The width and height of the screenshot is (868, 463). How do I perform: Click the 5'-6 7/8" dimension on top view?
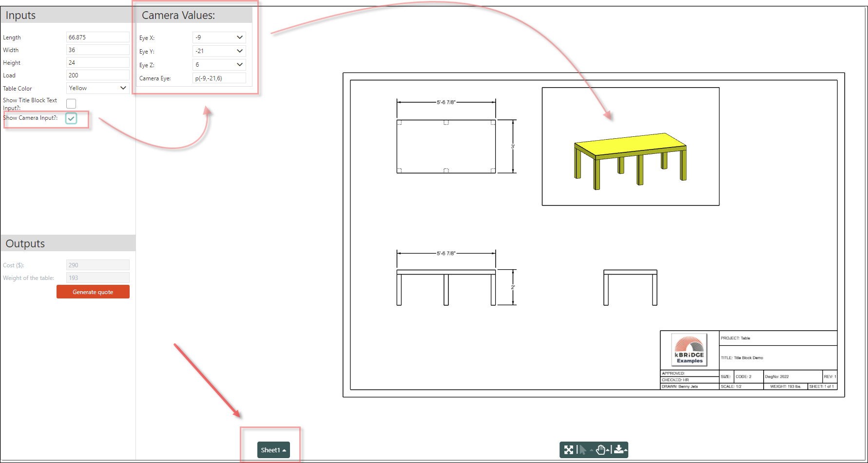tap(446, 102)
